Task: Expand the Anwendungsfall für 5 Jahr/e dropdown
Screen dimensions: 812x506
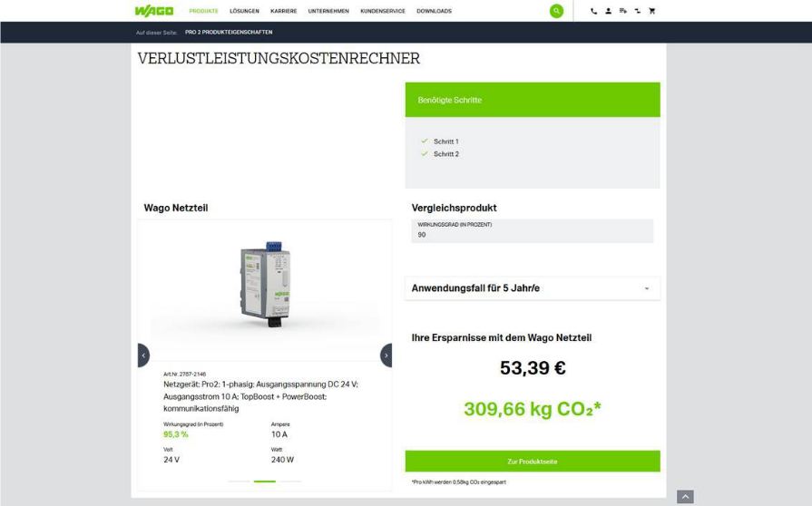Action: point(533,288)
